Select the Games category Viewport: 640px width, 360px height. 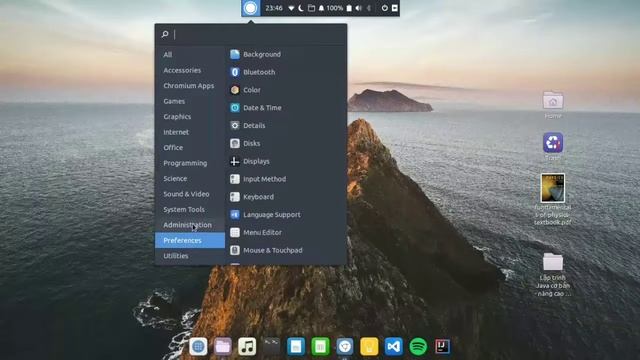tap(190, 101)
